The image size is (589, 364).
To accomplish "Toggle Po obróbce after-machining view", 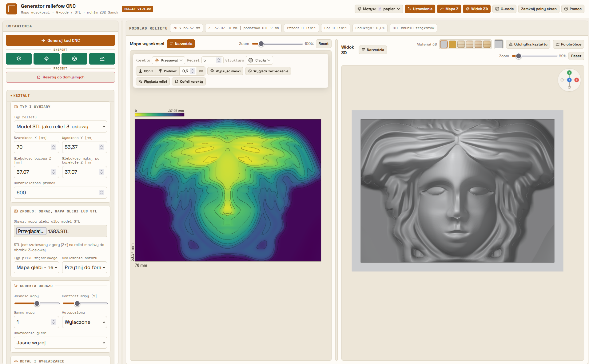I will click(568, 44).
